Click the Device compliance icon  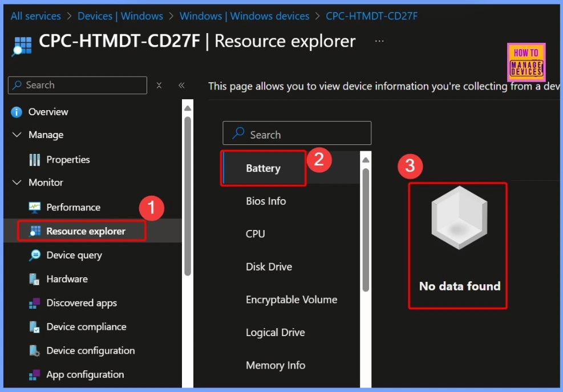(x=34, y=327)
